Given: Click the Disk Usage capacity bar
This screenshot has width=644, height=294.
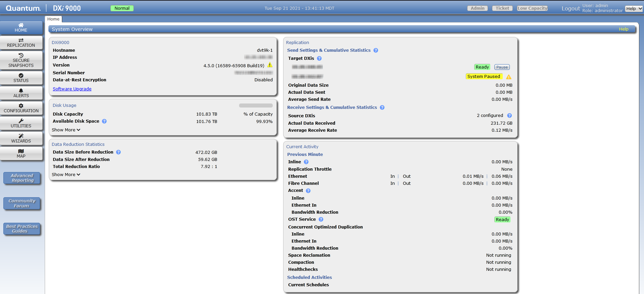Looking at the screenshot, I should coord(256,106).
